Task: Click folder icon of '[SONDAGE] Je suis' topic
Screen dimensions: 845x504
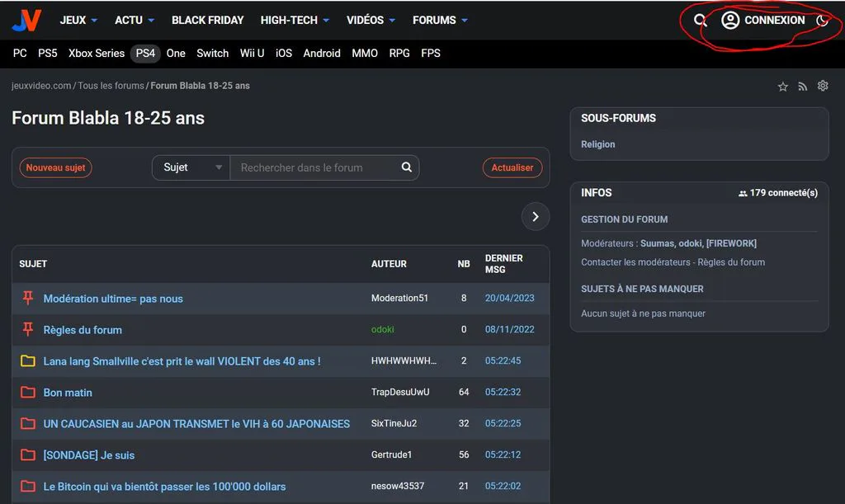Action: click(28, 455)
